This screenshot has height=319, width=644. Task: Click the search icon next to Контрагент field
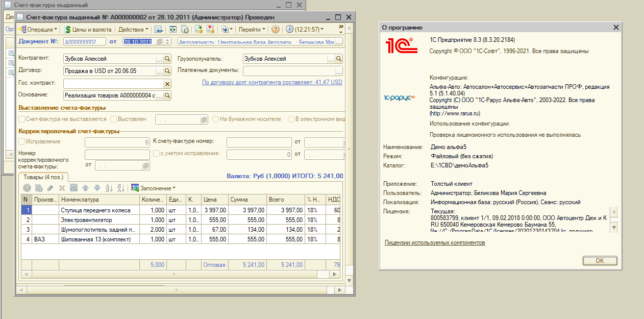167,59
